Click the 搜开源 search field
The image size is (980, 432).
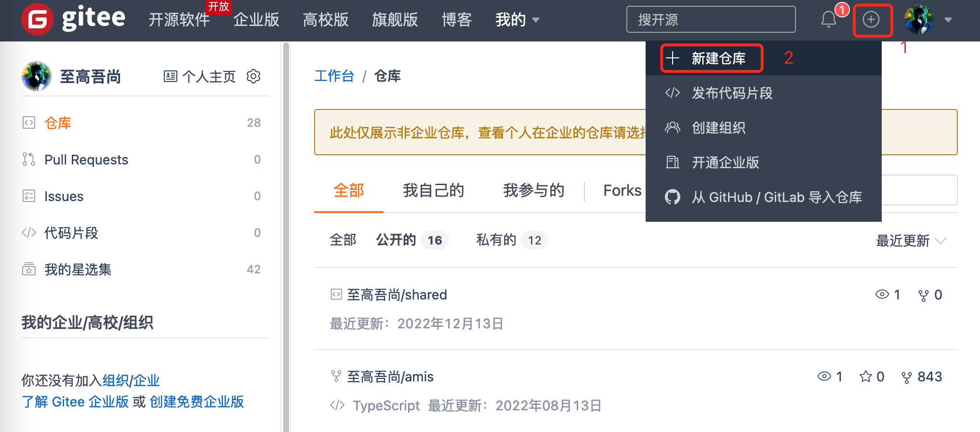tap(711, 20)
